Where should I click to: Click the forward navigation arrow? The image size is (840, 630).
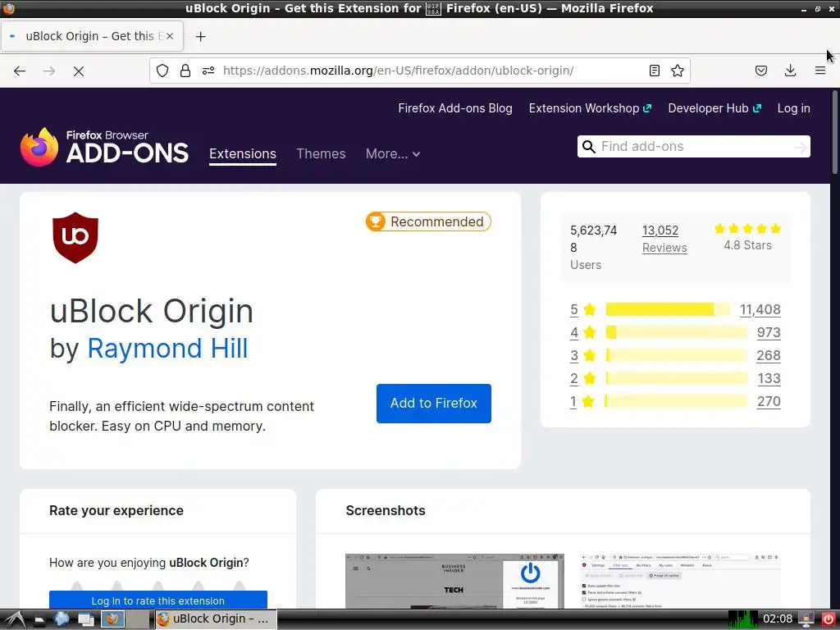click(49, 71)
